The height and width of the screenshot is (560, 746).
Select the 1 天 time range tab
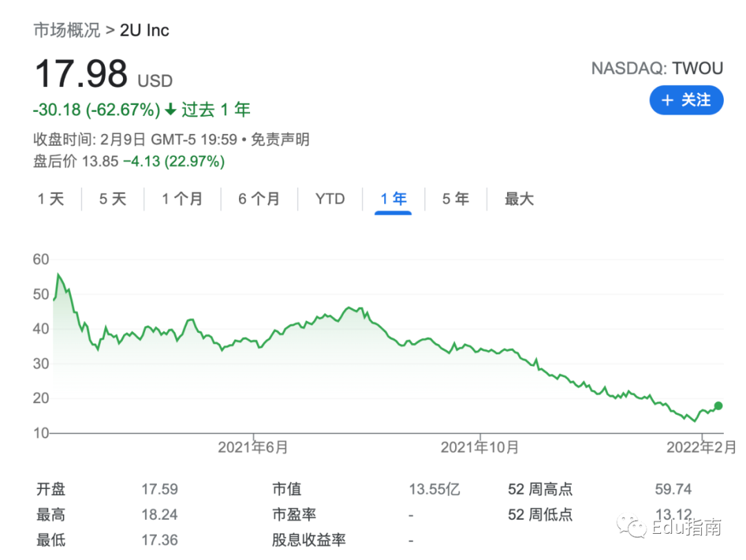[51, 198]
